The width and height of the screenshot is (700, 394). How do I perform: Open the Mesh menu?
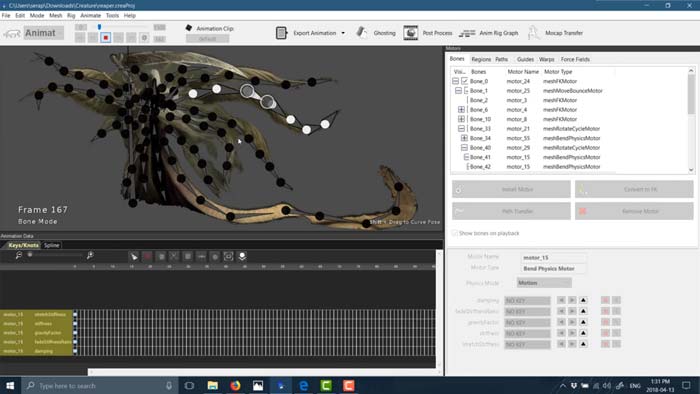(55, 15)
